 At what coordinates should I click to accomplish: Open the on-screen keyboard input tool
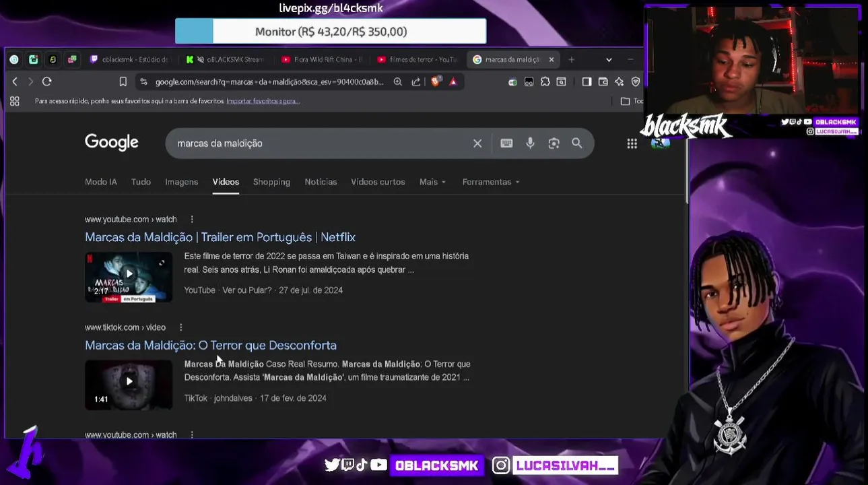[506, 143]
